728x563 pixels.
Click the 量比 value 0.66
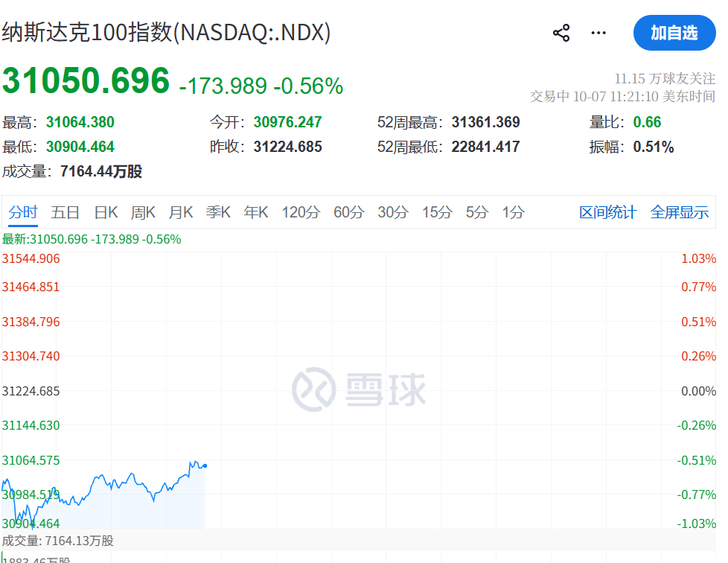tap(647, 122)
